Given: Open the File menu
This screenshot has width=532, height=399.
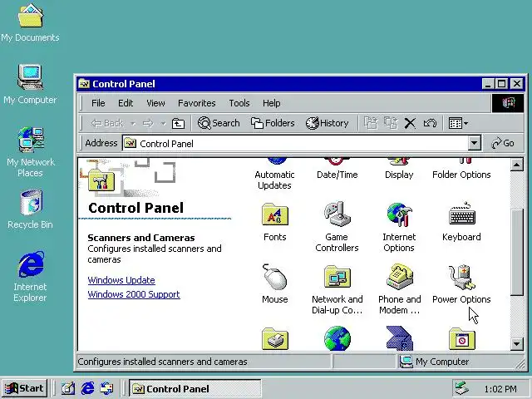Looking at the screenshot, I should [x=98, y=103].
